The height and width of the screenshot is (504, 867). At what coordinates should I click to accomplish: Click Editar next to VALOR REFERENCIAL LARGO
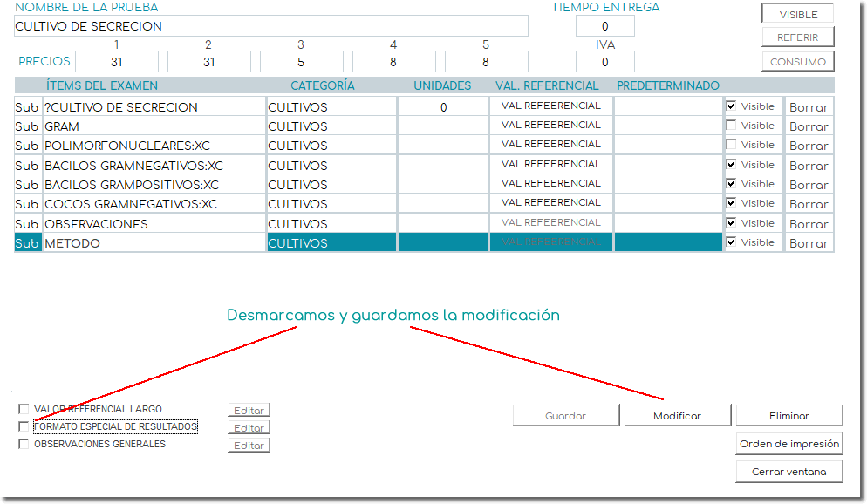pos(249,410)
